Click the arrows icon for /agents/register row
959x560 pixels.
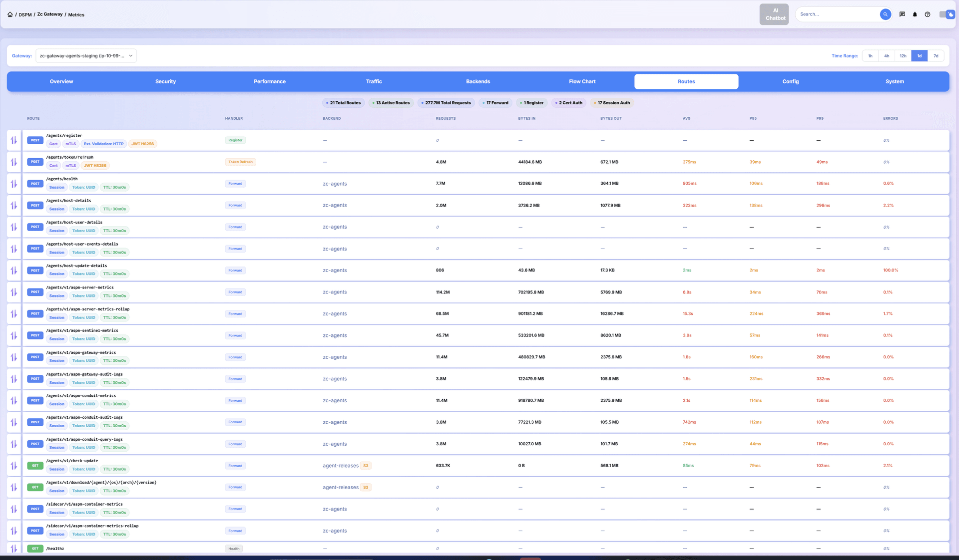coord(14,140)
